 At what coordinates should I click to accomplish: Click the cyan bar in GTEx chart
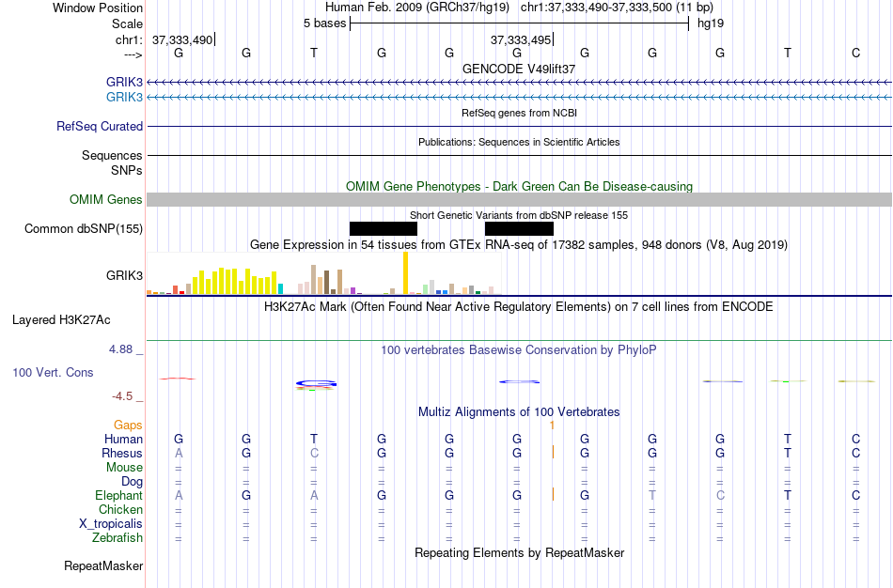pos(281,288)
